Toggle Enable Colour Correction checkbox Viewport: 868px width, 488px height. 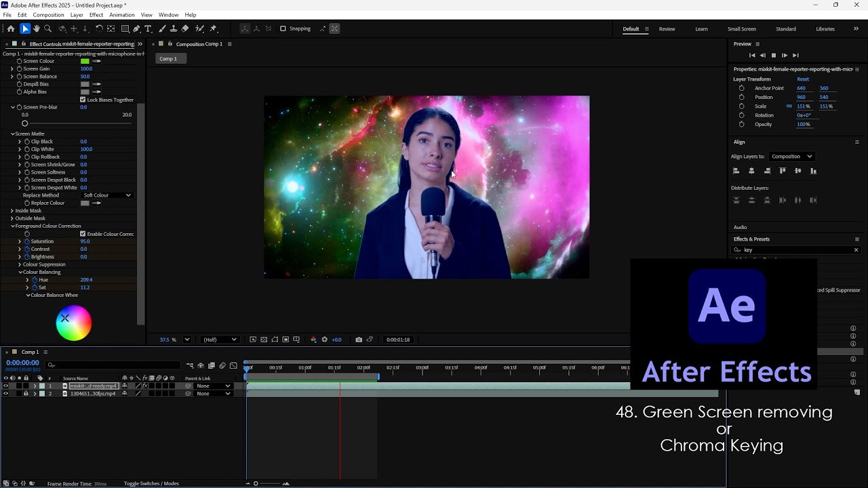tap(83, 234)
